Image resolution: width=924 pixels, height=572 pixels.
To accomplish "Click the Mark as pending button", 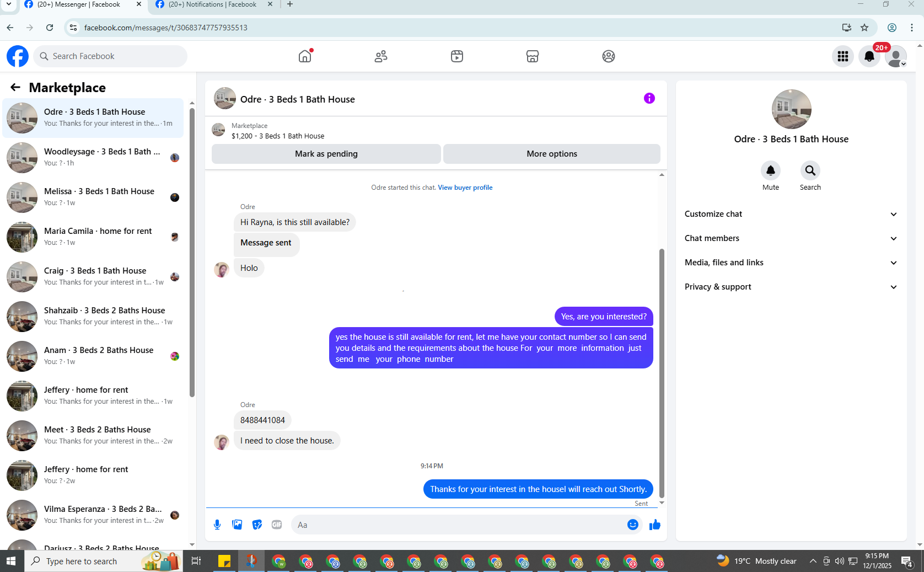I will pos(326,154).
